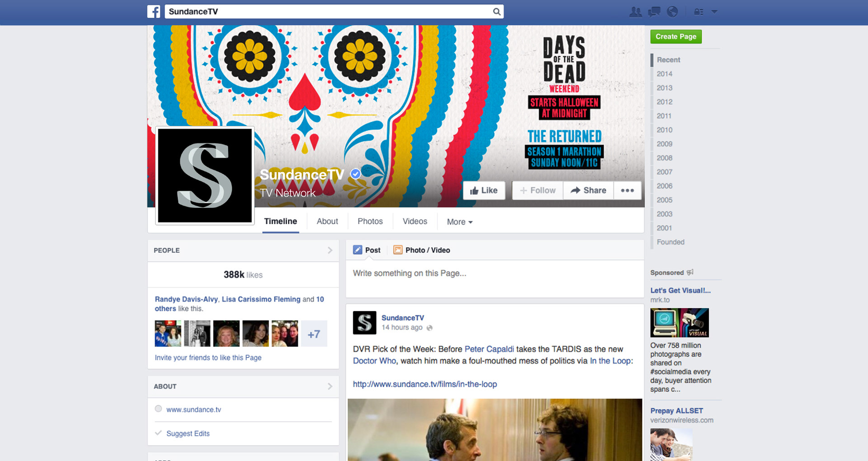This screenshot has width=868, height=461.
Task: Open the SundanceTV profile picture
Action: pyautogui.click(x=205, y=175)
